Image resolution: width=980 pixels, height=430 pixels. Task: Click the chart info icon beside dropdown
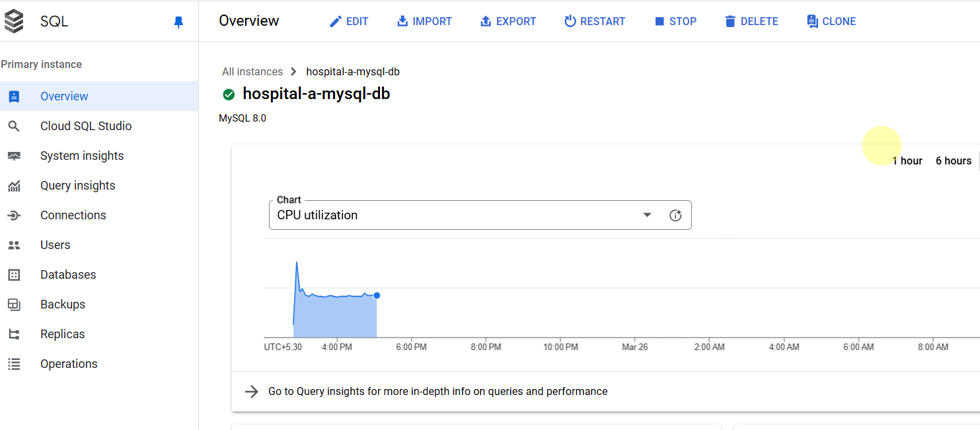tap(675, 215)
